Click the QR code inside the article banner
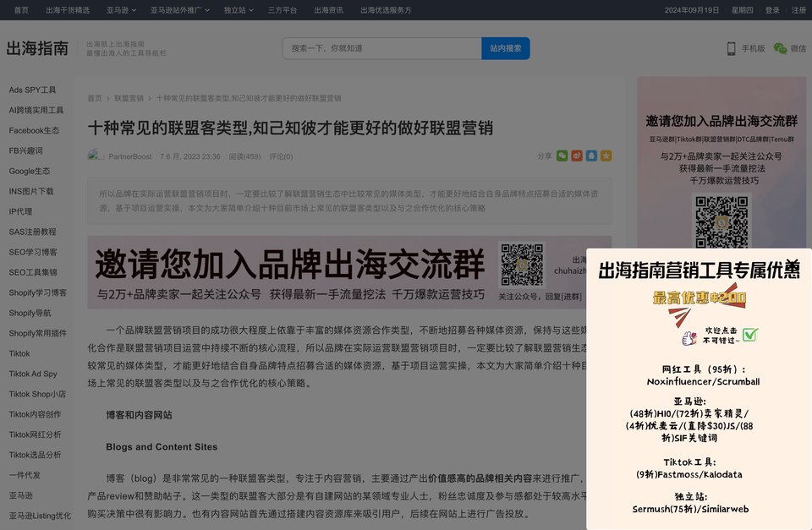This screenshot has width=812, height=530. [x=522, y=265]
